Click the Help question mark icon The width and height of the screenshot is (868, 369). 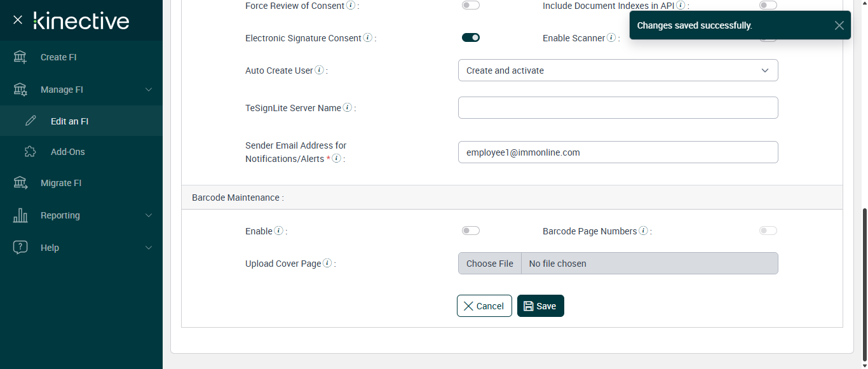(20, 248)
